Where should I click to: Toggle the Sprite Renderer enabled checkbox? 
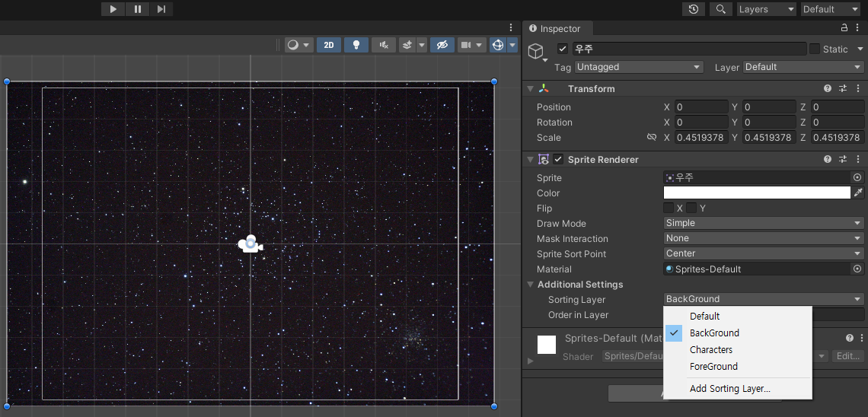coord(558,159)
